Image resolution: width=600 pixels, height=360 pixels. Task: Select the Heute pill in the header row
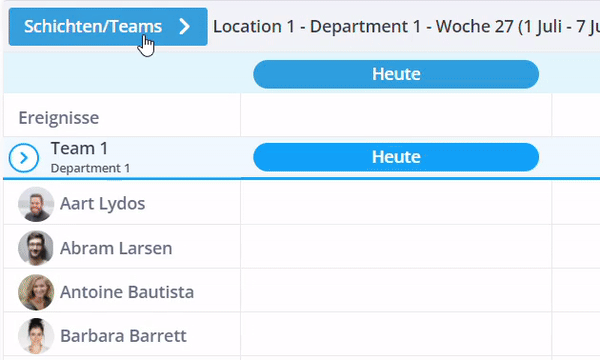pos(396,74)
